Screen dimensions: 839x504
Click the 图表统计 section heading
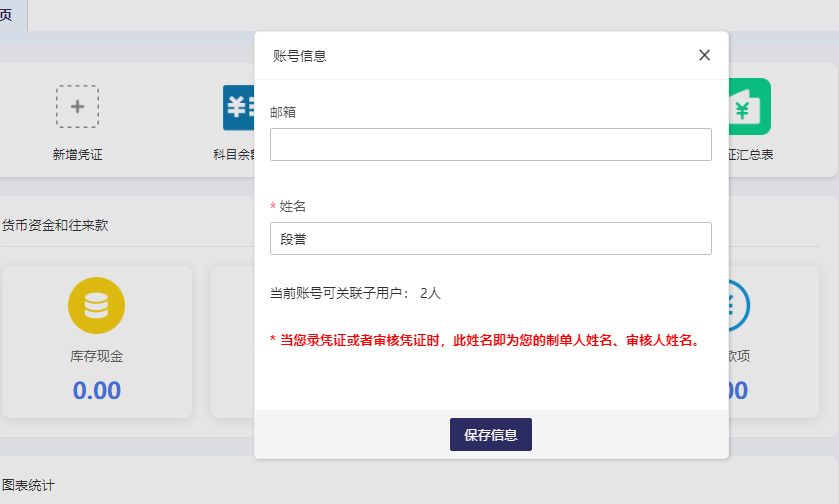28,486
